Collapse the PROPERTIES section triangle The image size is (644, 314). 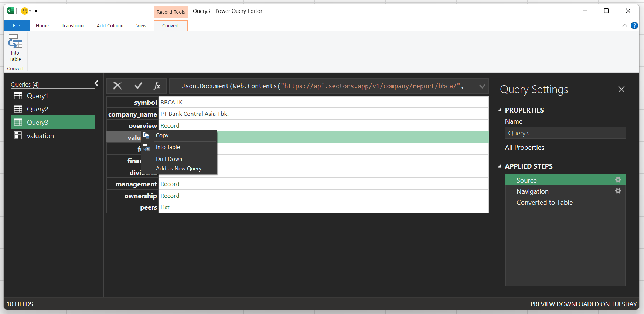[x=500, y=110]
